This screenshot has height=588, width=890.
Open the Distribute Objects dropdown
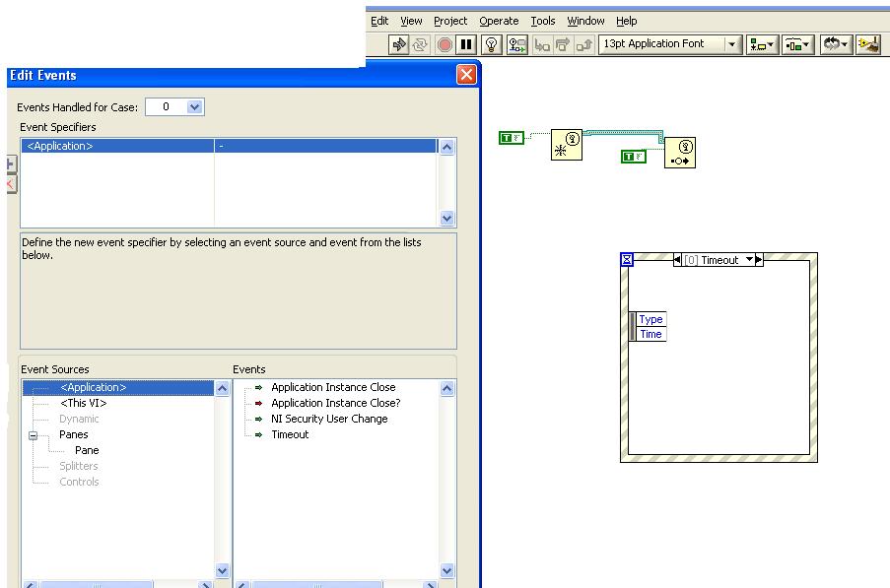point(797,44)
